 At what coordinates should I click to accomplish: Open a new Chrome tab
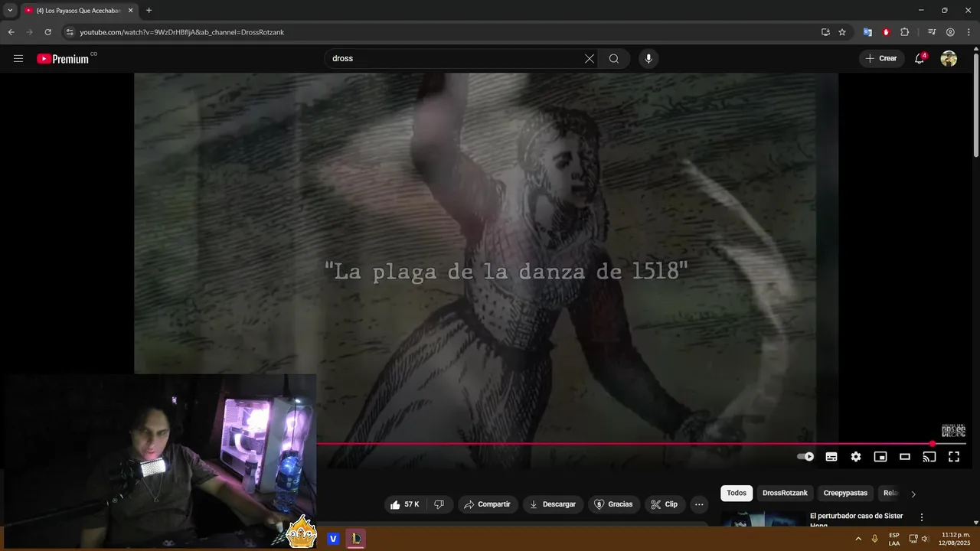[149, 11]
